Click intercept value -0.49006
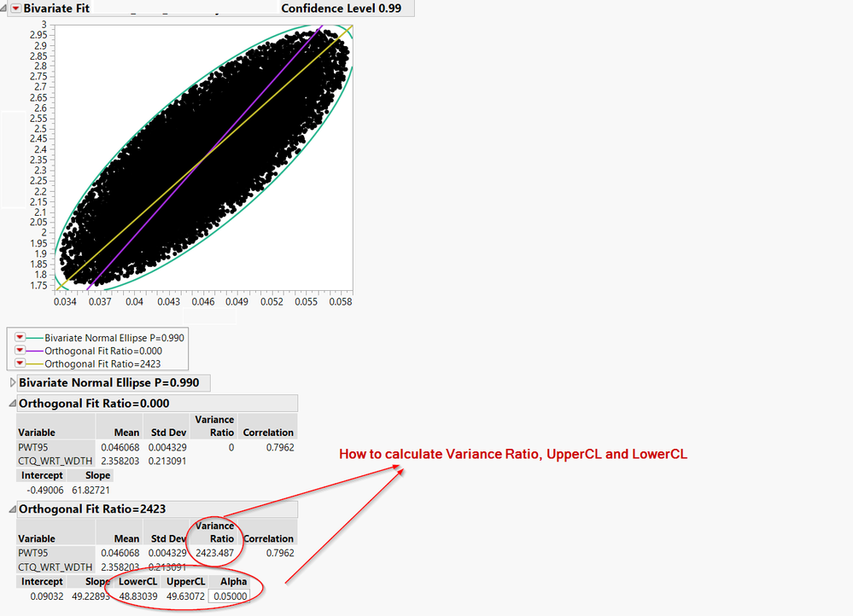Viewport: 853px width, 616px height. (x=45, y=490)
